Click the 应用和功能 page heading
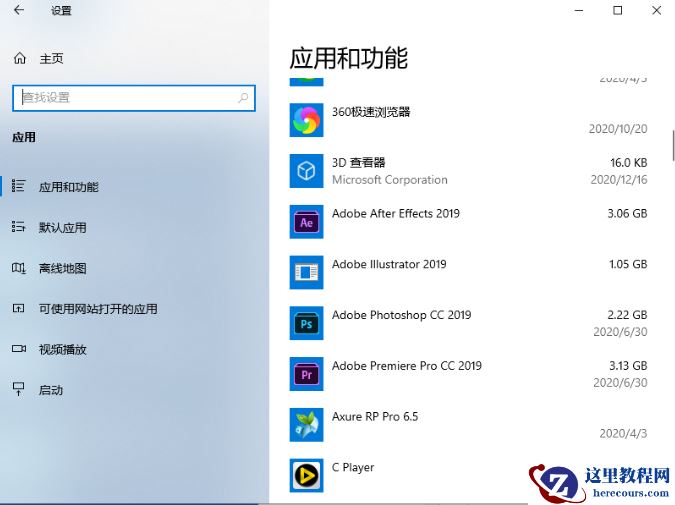 (x=349, y=58)
